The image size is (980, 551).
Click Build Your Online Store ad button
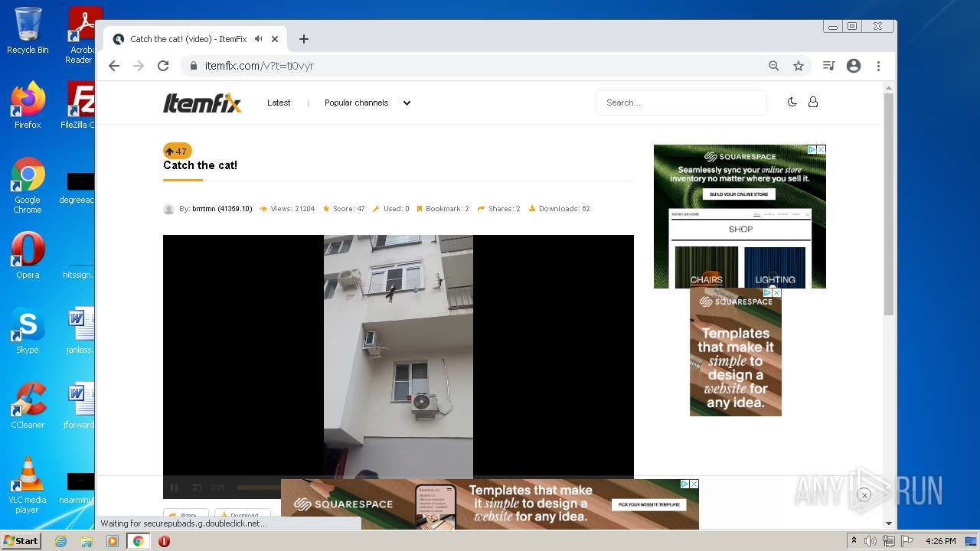(x=739, y=194)
